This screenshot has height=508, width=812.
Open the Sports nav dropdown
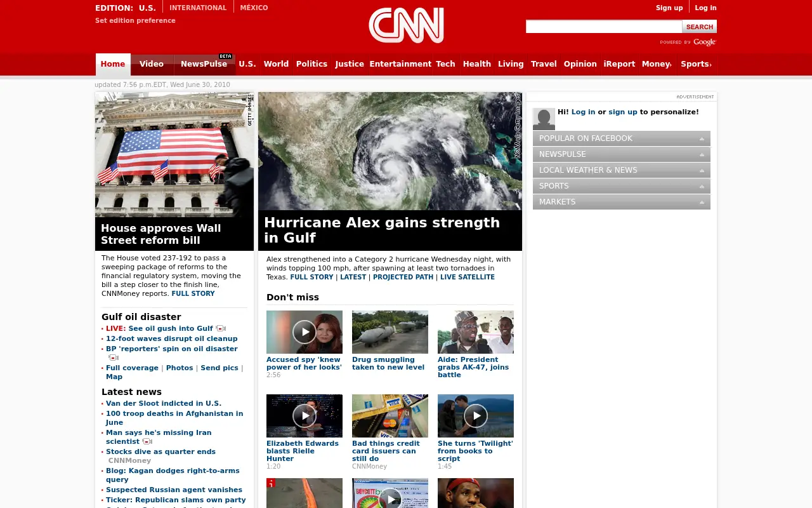pos(696,64)
